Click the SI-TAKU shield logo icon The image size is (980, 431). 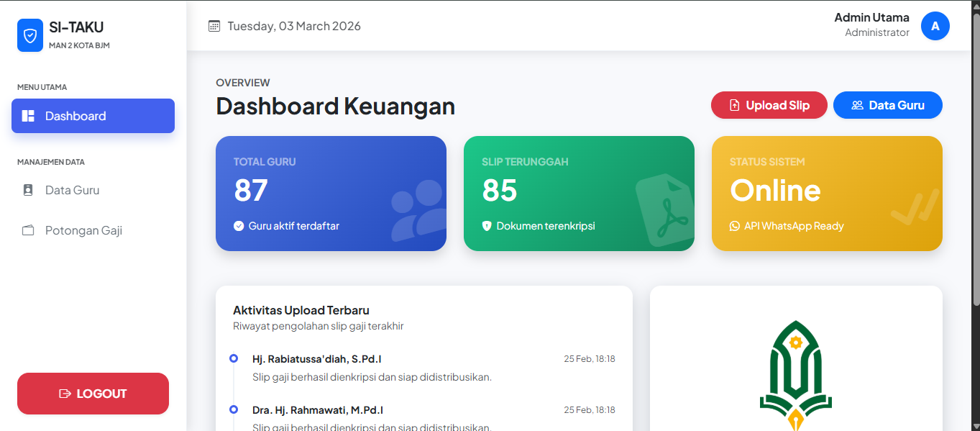click(x=30, y=35)
